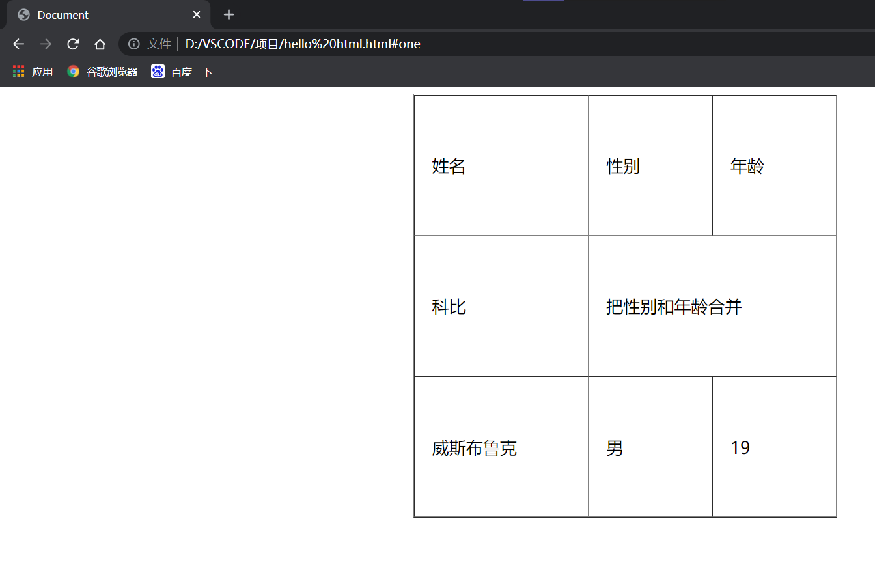Click the 性别 table cell
Image resolution: width=875 pixels, height=588 pixels.
pyautogui.click(x=650, y=165)
